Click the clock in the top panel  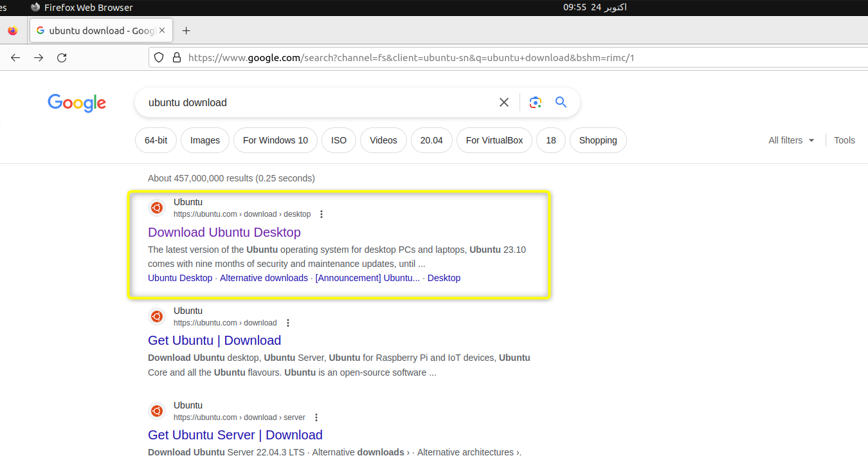595,8
